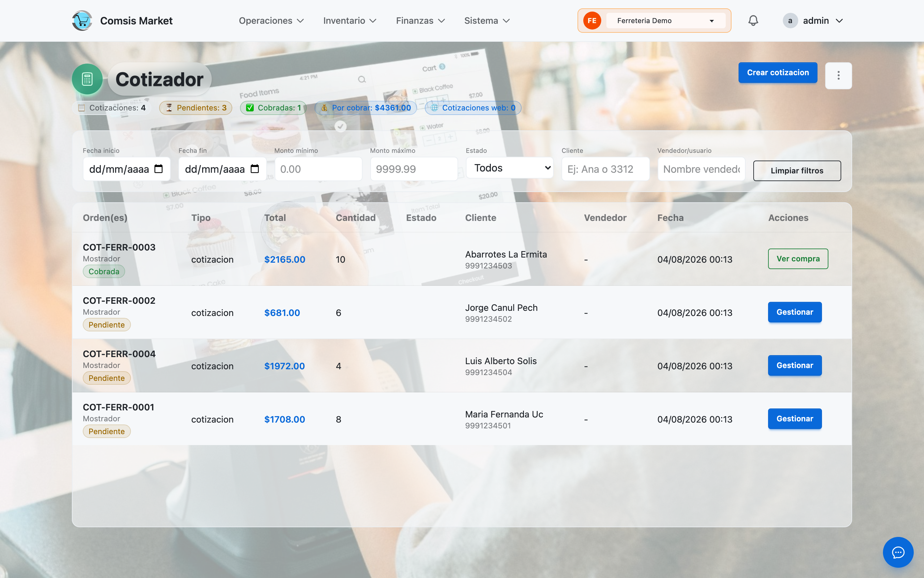
Task: Click Pendiente tag of COT-FERR-0001
Action: pos(107,432)
